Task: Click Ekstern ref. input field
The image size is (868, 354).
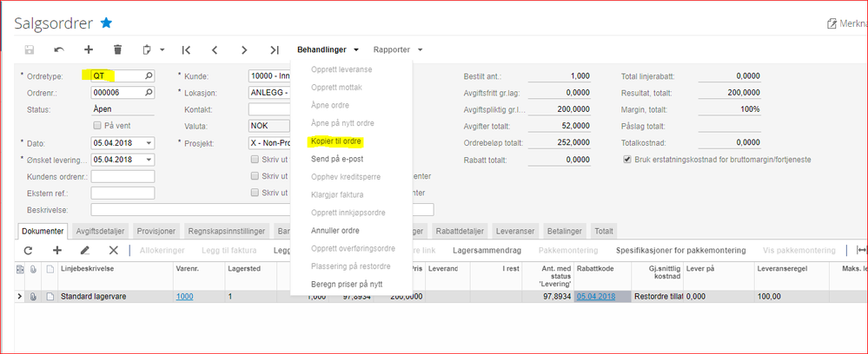Action: tap(123, 193)
